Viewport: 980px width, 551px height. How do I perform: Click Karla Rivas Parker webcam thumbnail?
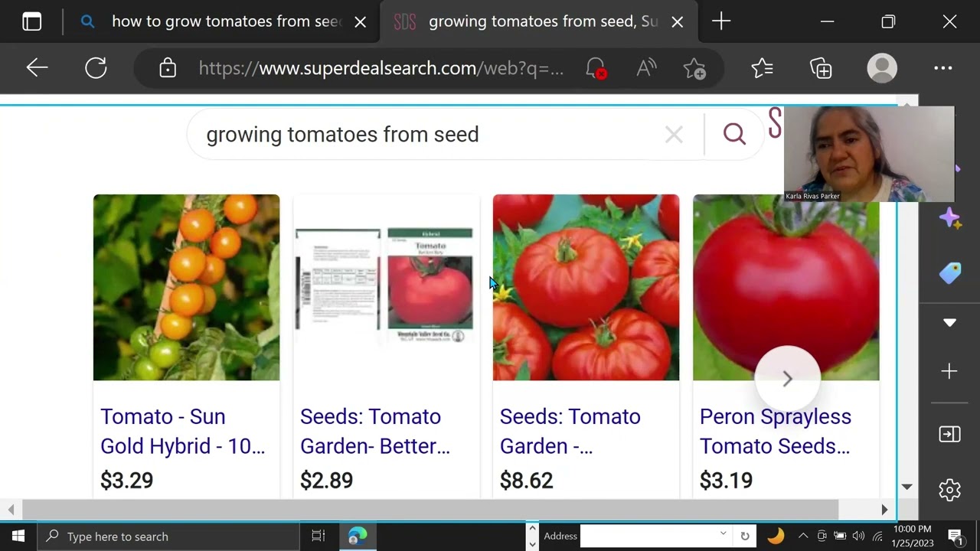pyautogui.click(x=869, y=154)
